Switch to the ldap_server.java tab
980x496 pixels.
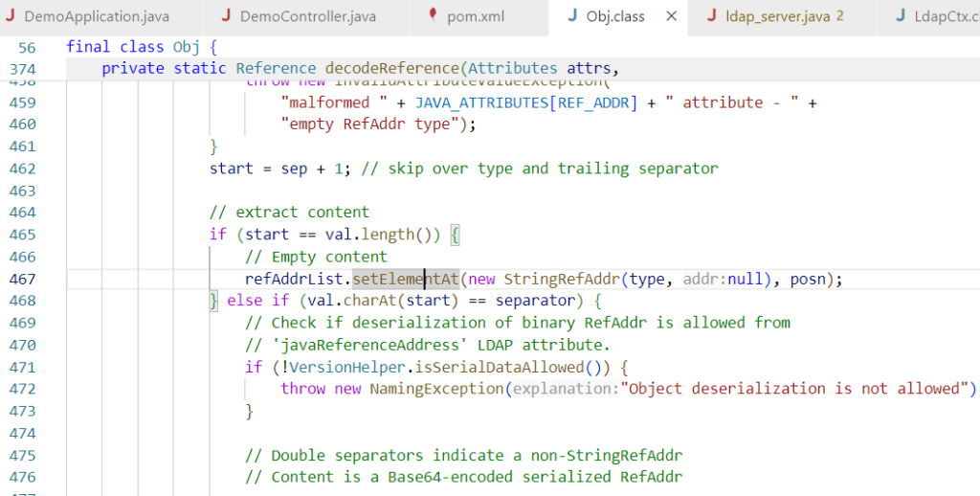(779, 16)
